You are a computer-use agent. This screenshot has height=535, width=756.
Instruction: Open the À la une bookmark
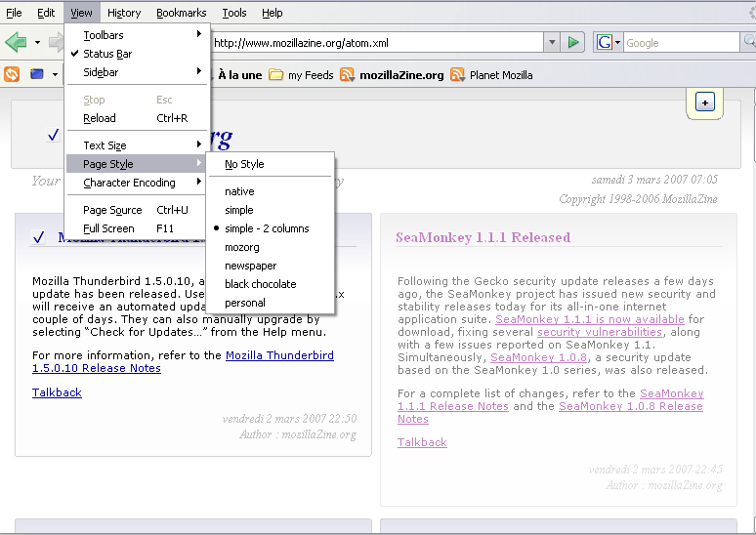click(x=239, y=75)
